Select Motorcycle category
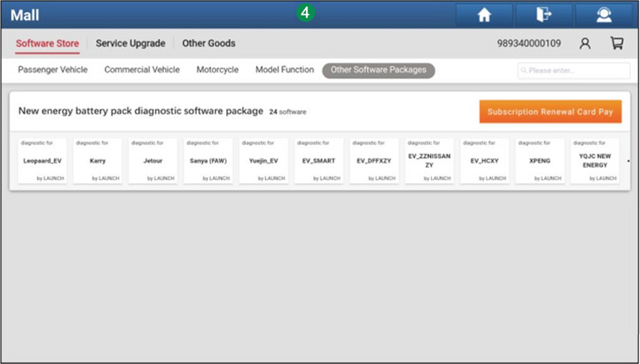Image resolution: width=640 pixels, height=364 pixels. tap(218, 70)
